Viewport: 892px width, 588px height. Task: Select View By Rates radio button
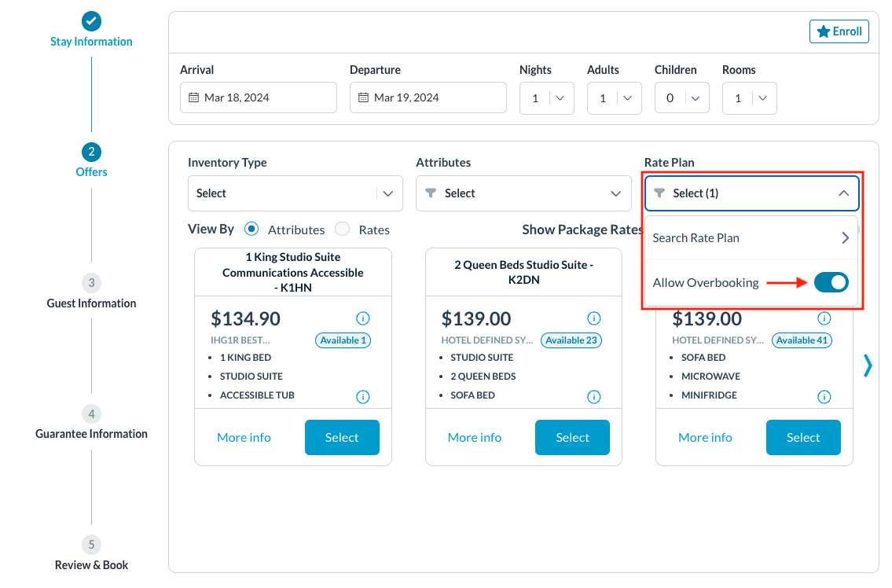point(342,229)
